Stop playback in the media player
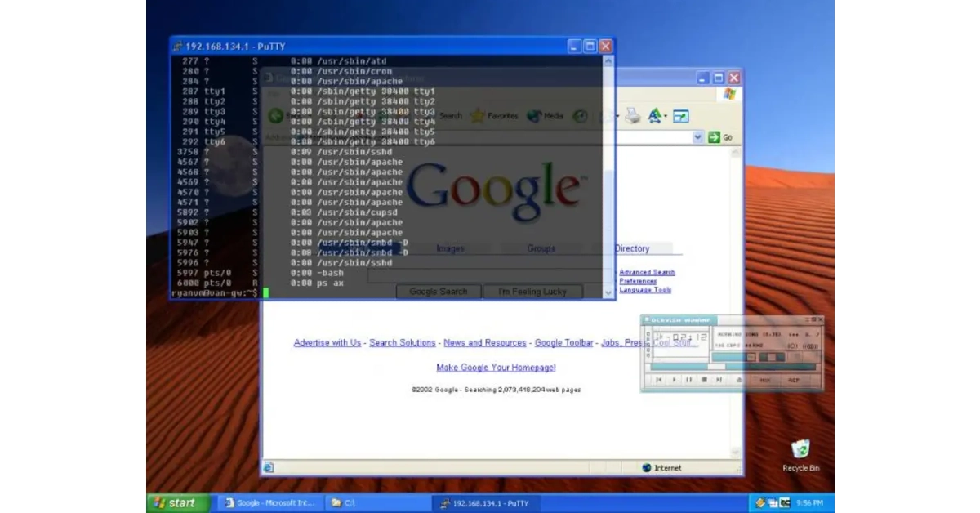The height and width of the screenshot is (513, 980). [x=704, y=380]
